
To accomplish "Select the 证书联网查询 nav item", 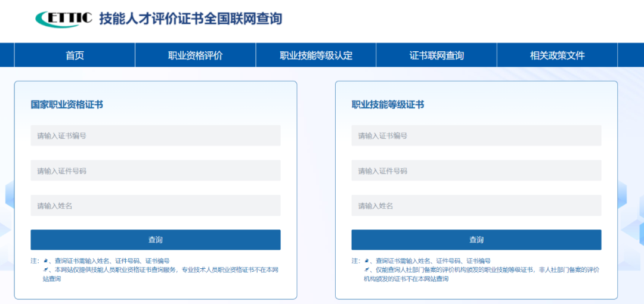I will click(436, 55).
